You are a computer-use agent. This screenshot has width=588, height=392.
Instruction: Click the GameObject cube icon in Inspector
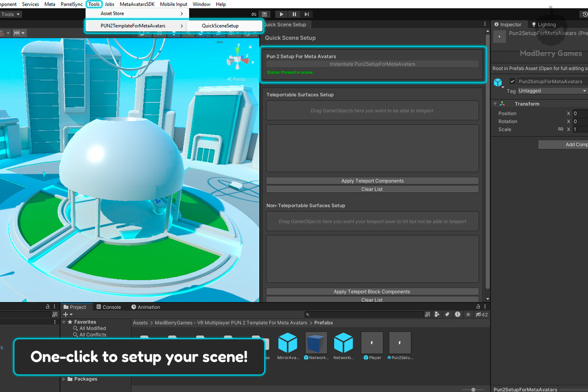coord(498,82)
